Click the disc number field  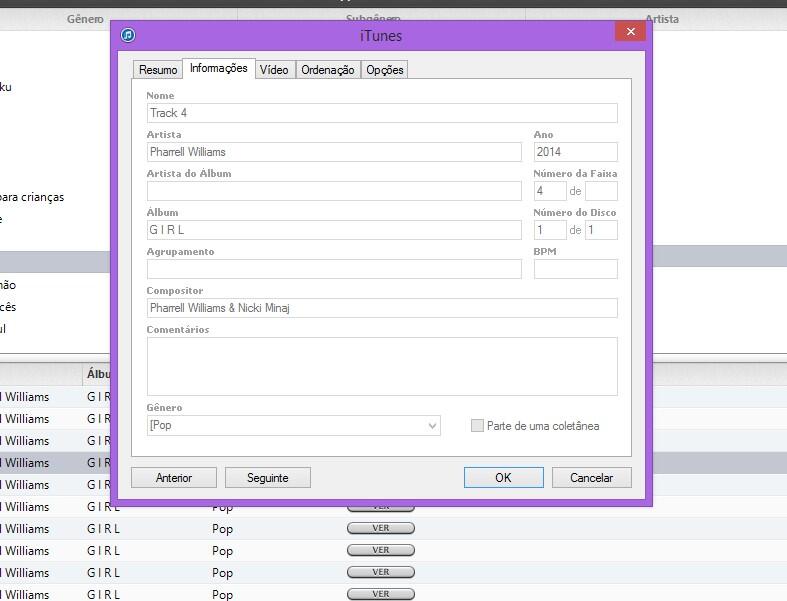550,230
